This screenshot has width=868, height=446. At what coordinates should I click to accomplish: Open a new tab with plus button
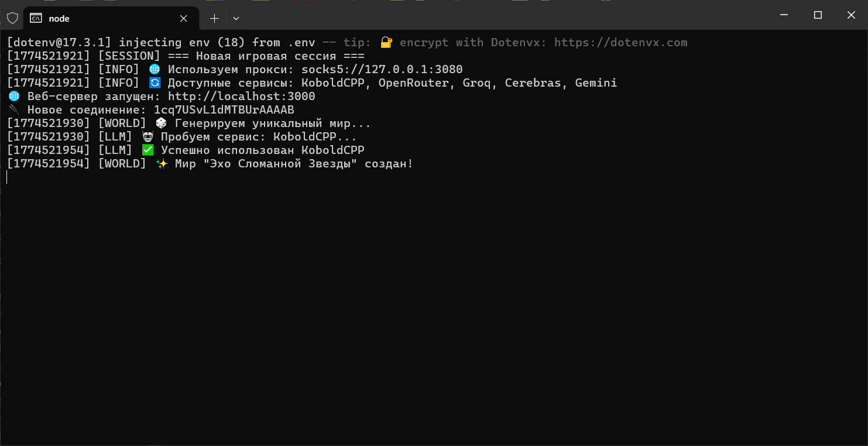point(214,18)
